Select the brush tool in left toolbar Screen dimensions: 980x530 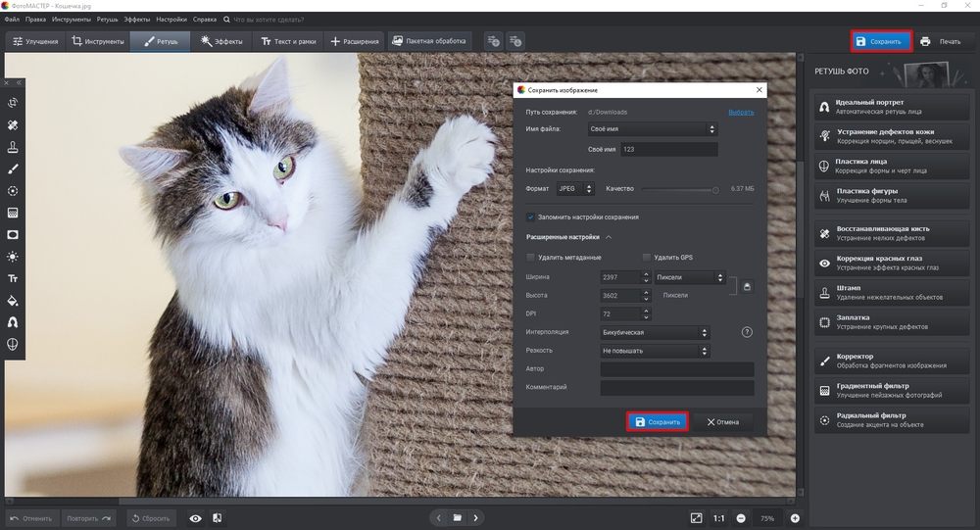13,169
